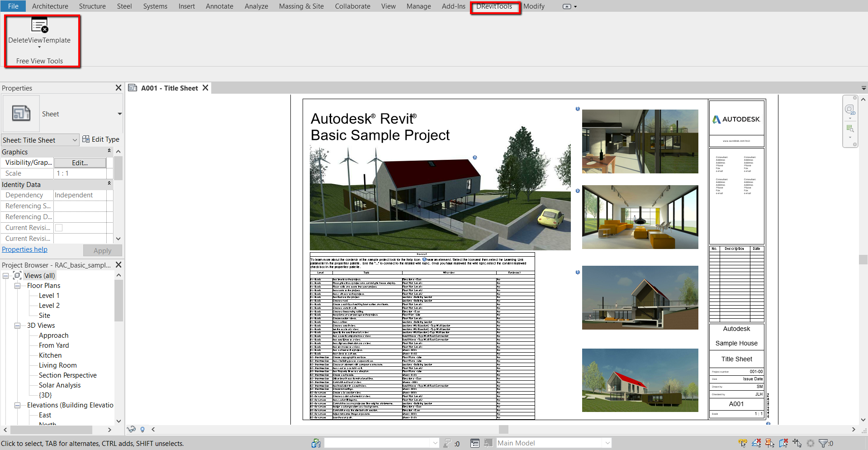The width and height of the screenshot is (868, 450).
Task: Close the A001 - Title Sheet tab
Action: click(205, 88)
